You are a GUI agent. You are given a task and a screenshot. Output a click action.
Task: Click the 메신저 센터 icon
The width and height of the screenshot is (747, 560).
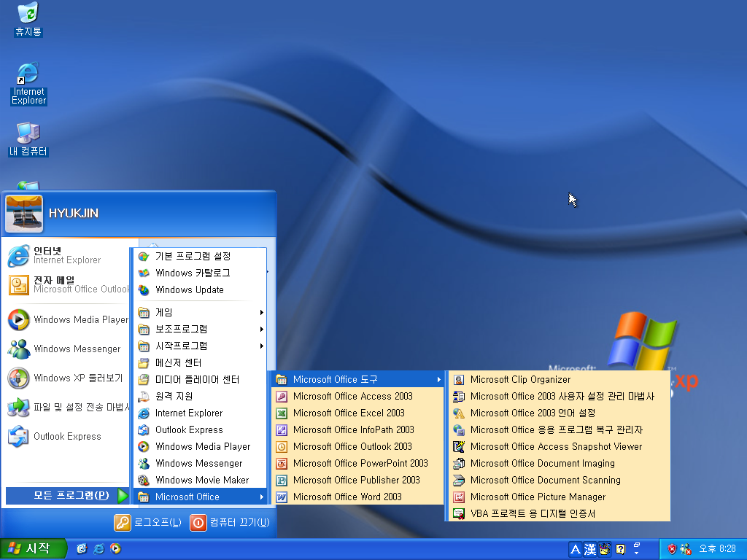[x=144, y=363]
